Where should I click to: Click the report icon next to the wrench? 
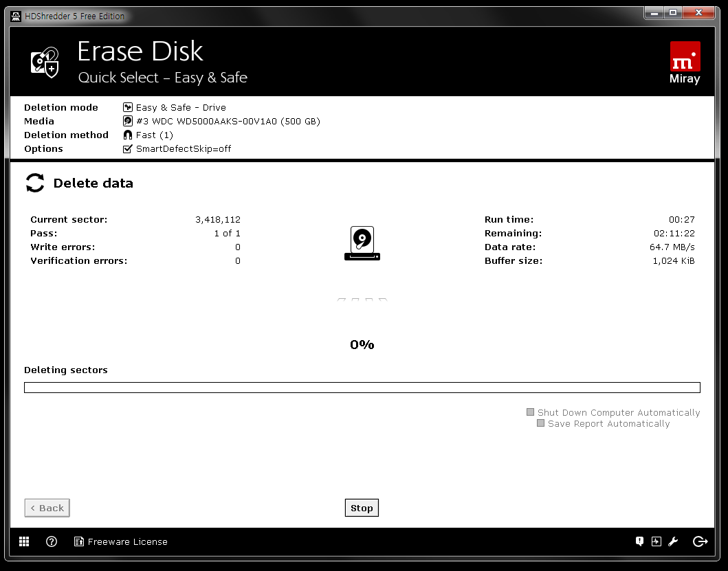[656, 541]
